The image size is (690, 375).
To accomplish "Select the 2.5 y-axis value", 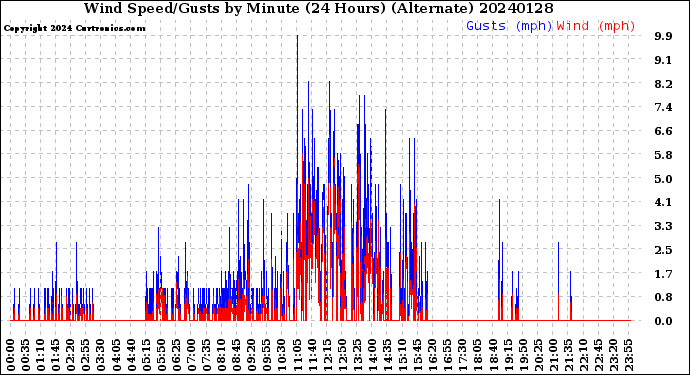I will [x=663, y=250].
